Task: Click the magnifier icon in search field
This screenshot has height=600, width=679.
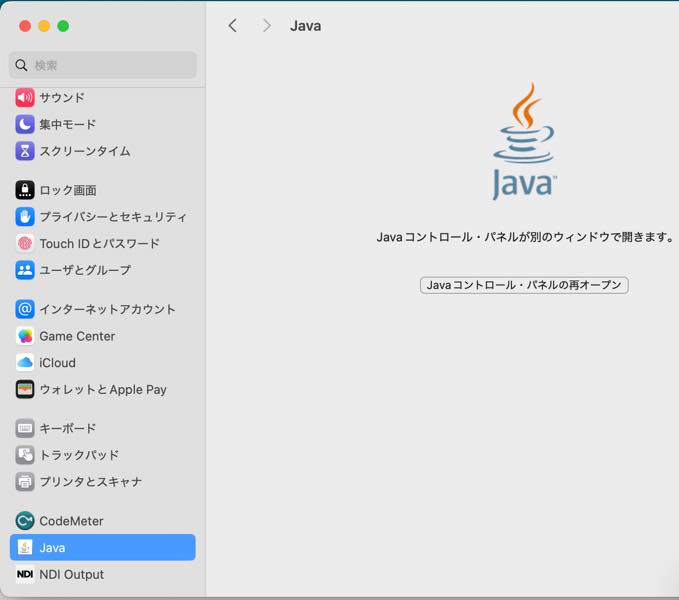Action: tap(21, 65)
